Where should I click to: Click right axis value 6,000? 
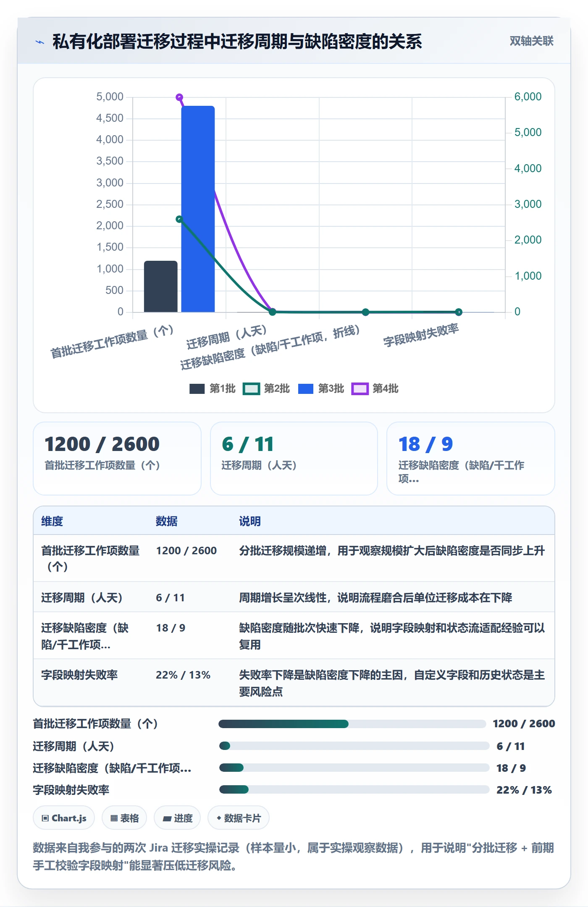pyautogui.click(x=528, y=97)
